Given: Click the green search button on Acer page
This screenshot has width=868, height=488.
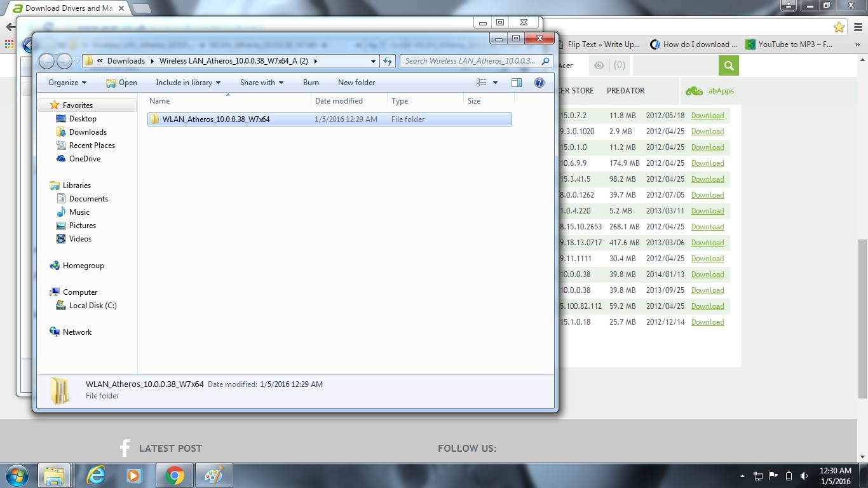Looking at the screenshot, I should point(729,65).
